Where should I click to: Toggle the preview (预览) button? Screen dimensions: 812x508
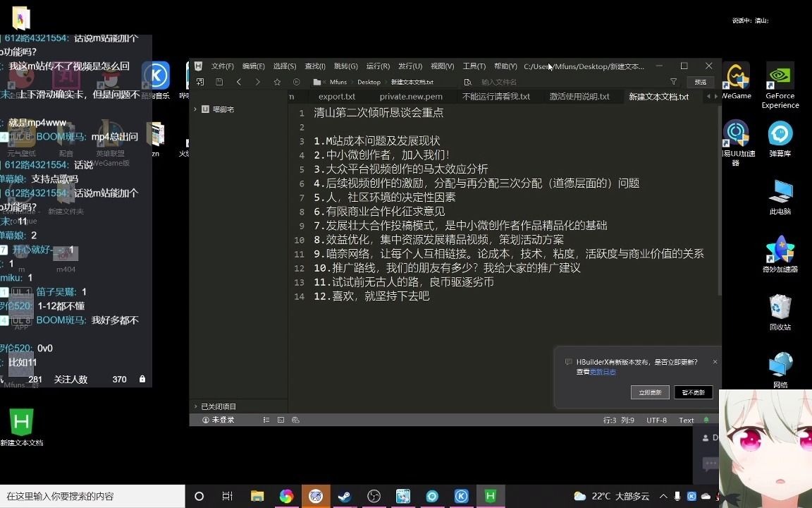(700, 82)
